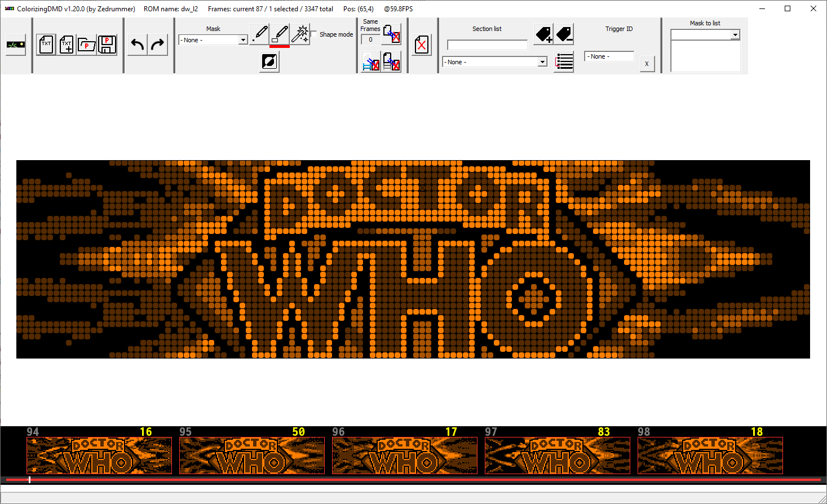Screen dimensions: 827x504
Task: Click the Same Frames counter field
Action: 370,39
